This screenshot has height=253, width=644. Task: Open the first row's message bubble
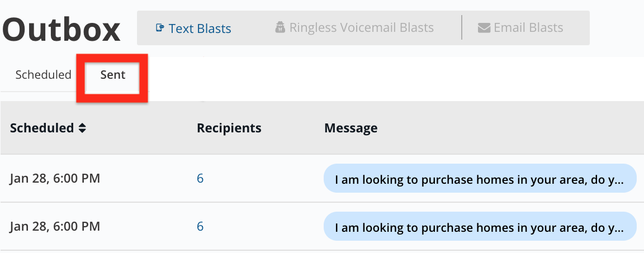(480, 178)
